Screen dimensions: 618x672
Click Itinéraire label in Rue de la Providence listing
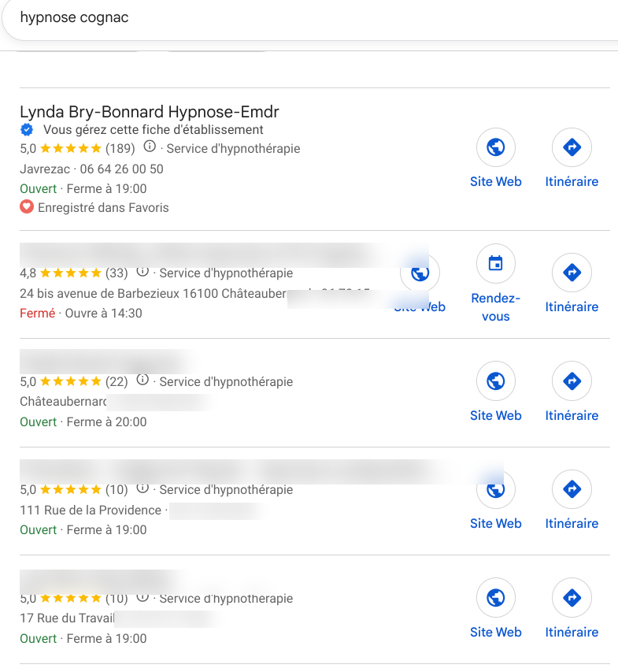coord(572,524)
